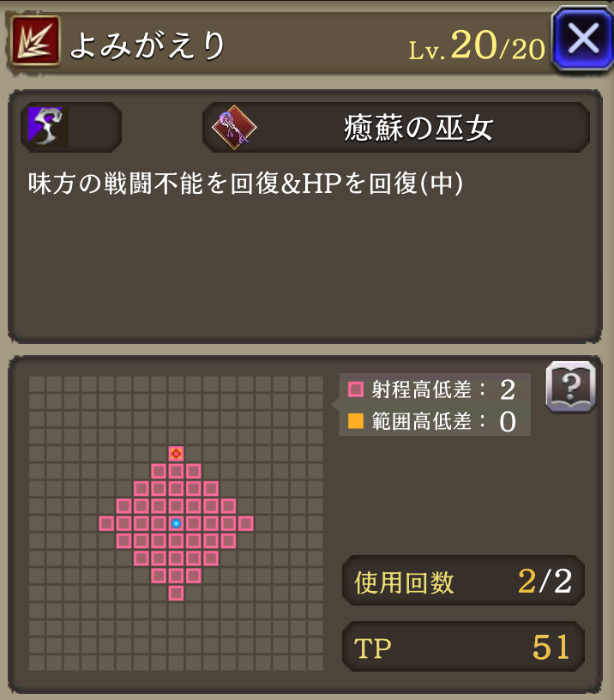Click the 射程高低差 value 2
614x700 pixels.
point(508,389)
